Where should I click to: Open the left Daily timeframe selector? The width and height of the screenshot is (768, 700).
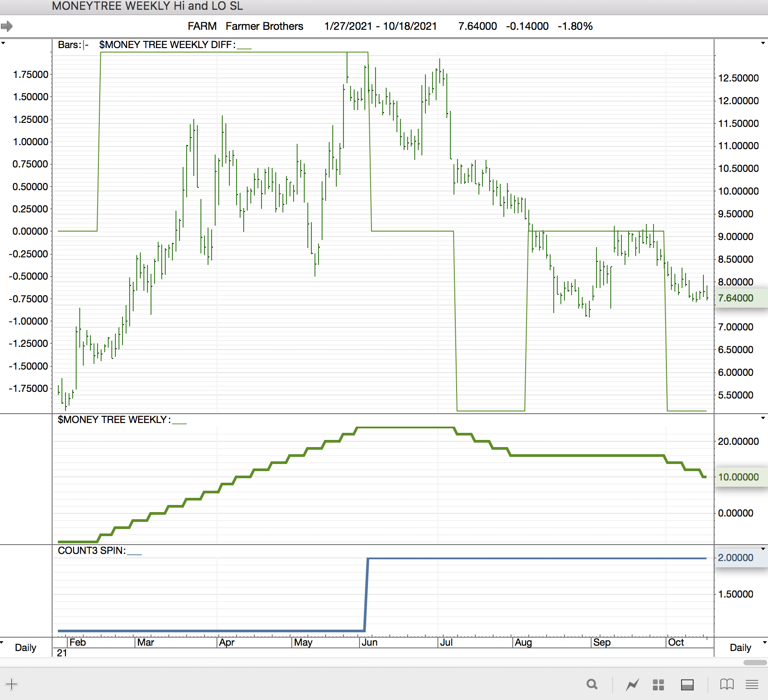click(25, 647)
